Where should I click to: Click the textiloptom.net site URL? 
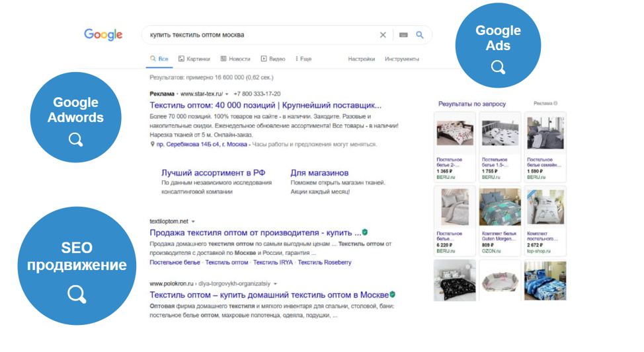(169, 221)
